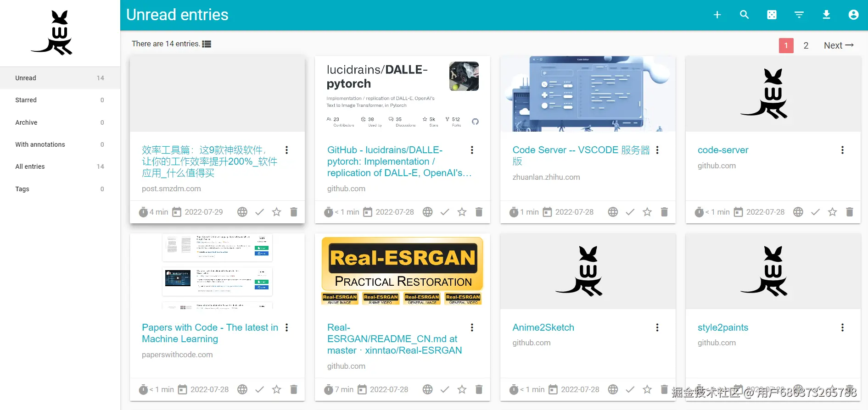Open original globe of DALLE-pytorch entry
The image size is (868, 410).
click(x=427, y=212)
